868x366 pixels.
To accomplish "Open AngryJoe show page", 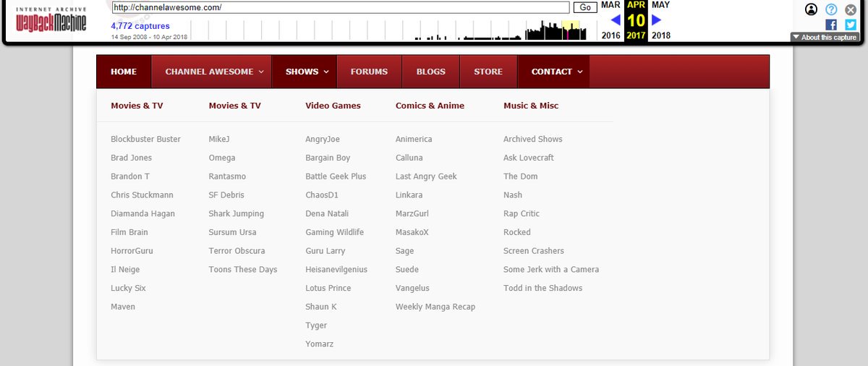I will (323, 139).
